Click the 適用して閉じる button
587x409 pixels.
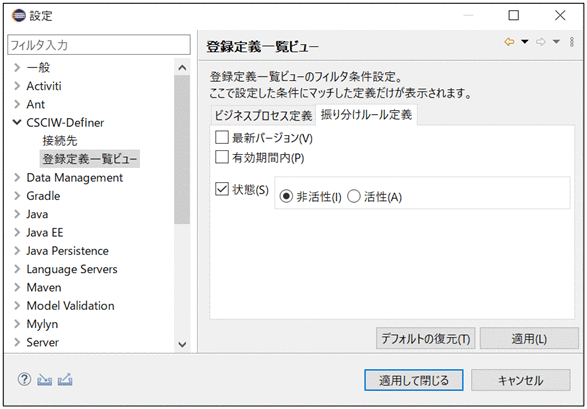[414, 380]
